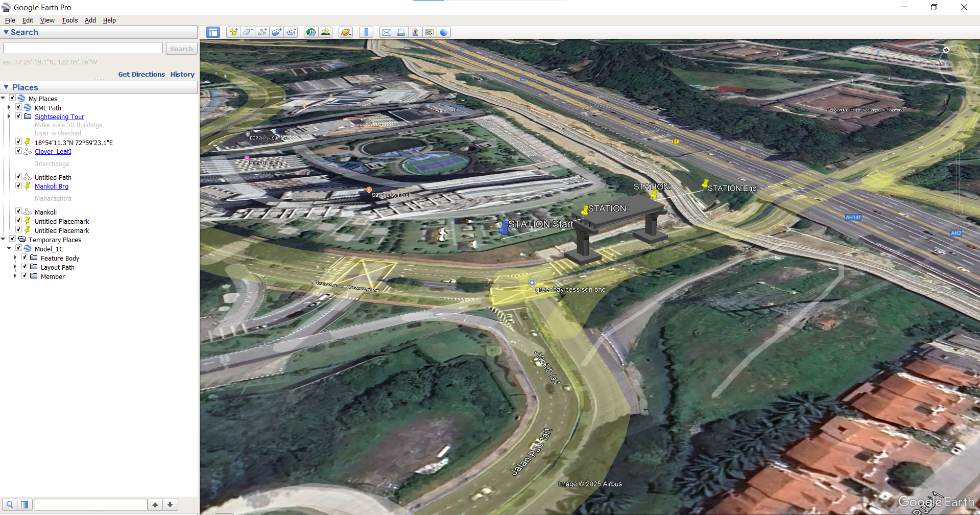Toggle the Clover_Leafl checkbox
Screen dimensions: 980x515
pyautogui.click(x=18, y=151)
